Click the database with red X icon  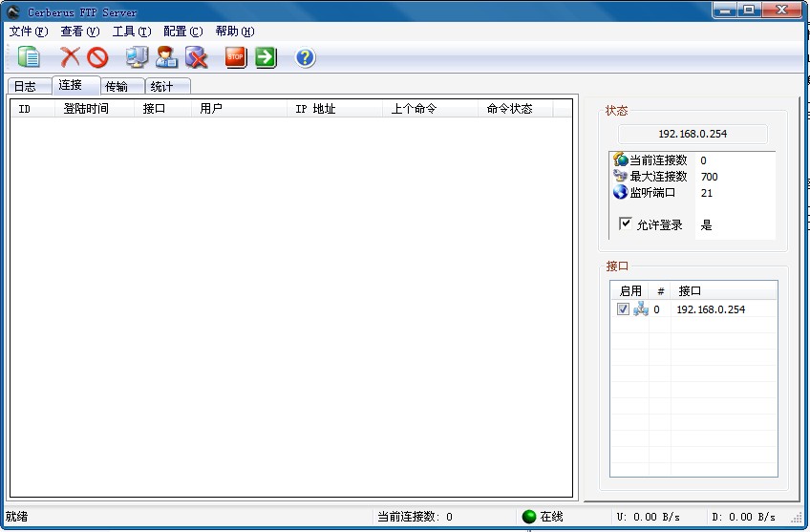[197, 57]
